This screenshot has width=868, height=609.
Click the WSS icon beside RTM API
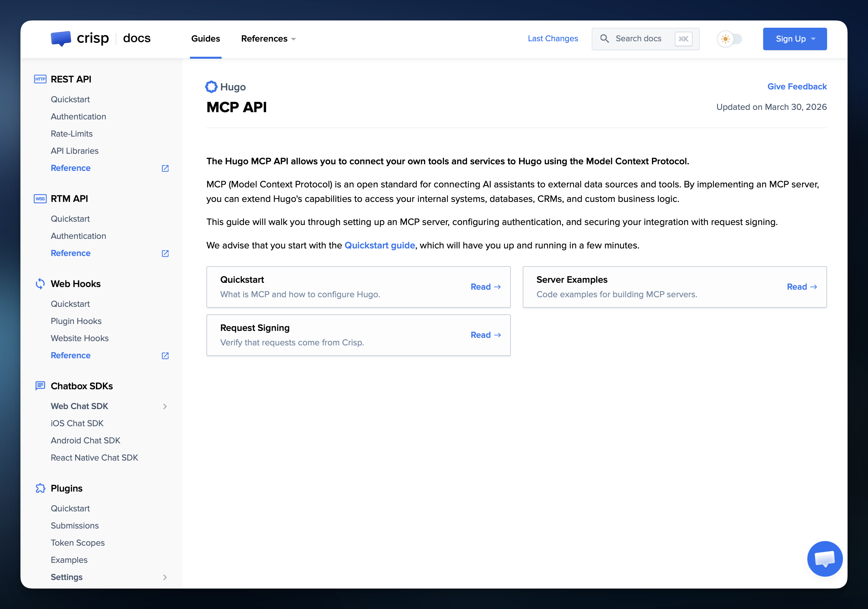(x=40, y=199)
